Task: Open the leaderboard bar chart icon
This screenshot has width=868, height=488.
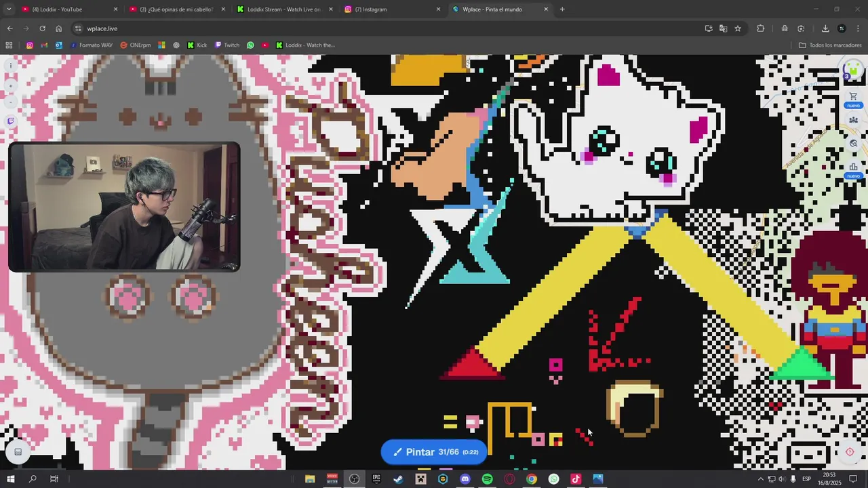Action: tap(853, 167)
